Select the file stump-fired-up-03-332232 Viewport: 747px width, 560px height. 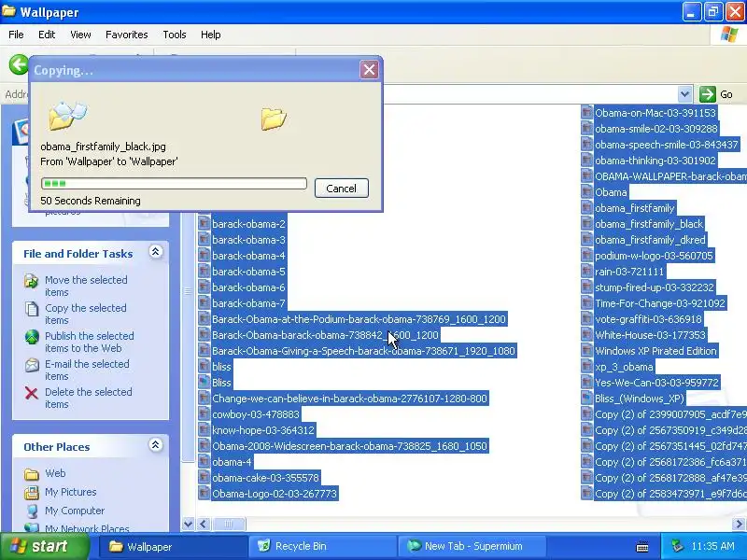[655, 287]
